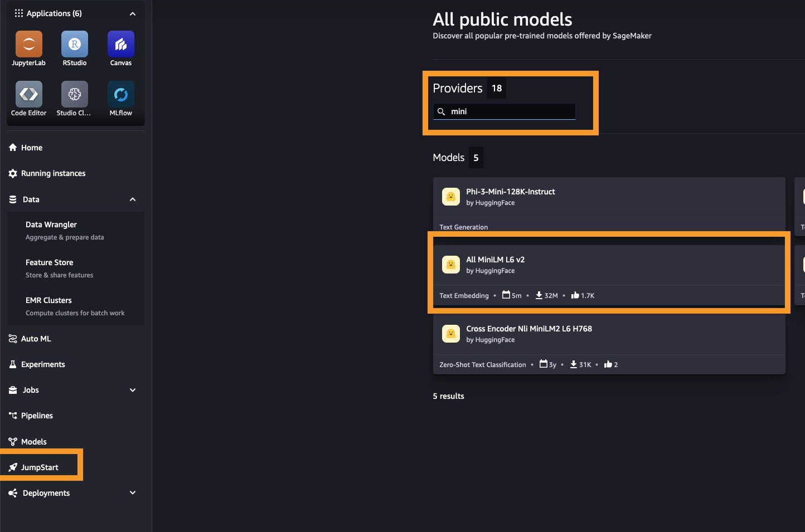Open the Canvas application
This screenshot has height=532, width=805.
pyautogui.click(x=121, y=44)
